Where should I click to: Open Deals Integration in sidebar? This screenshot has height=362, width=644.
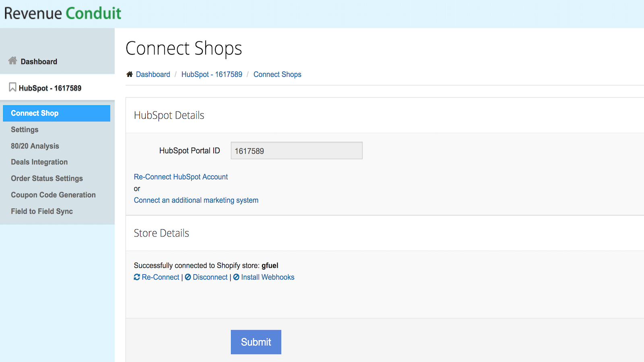[x=39, y=162]
